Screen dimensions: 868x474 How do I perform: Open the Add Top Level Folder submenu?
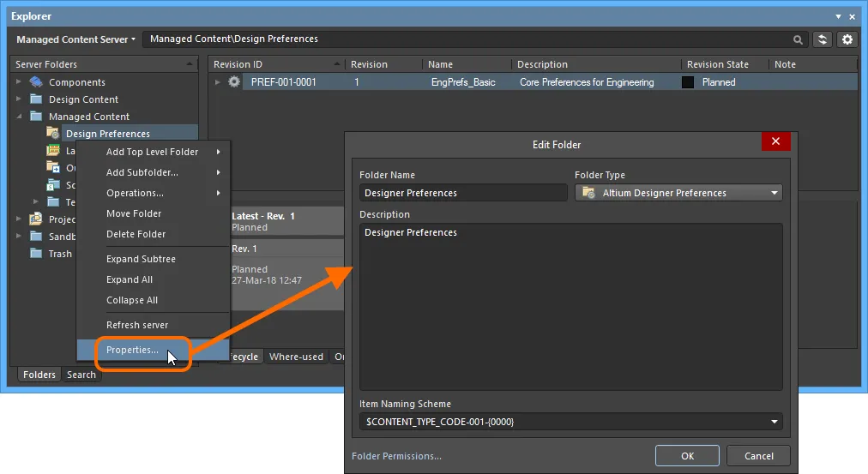[154, 152]
